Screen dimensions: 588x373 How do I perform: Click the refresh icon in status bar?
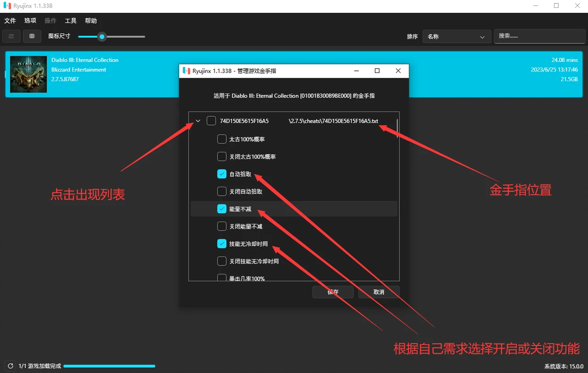10,366
